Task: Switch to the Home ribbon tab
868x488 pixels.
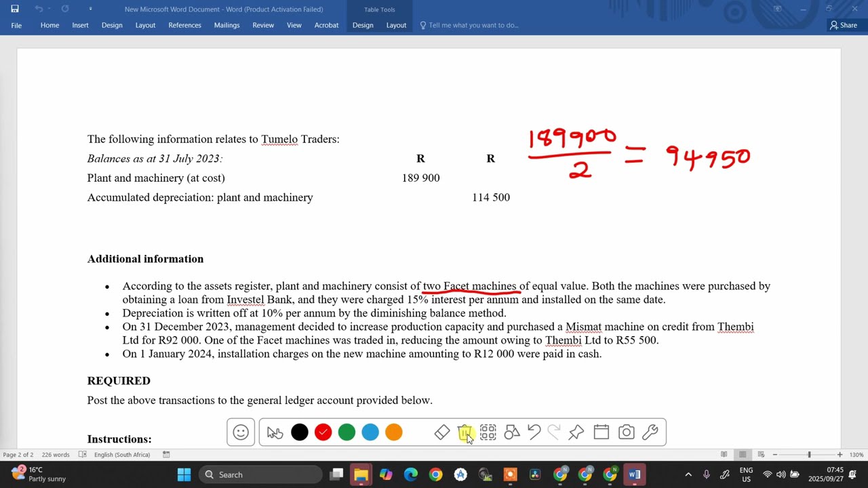Action: [x=50, y=25]
